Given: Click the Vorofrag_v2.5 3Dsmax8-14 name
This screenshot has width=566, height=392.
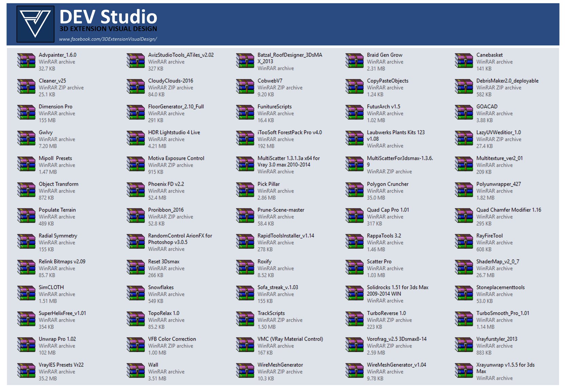Looking at the screenshot, I should (x=397, y=339).
